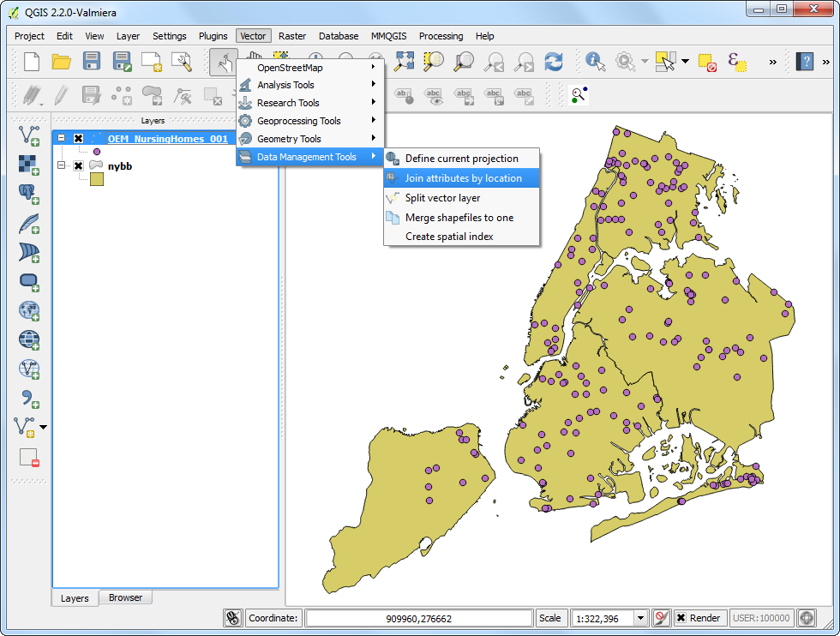
Task: Click Add Delimited Text Layer comma icon
Action: pos(29,399)
